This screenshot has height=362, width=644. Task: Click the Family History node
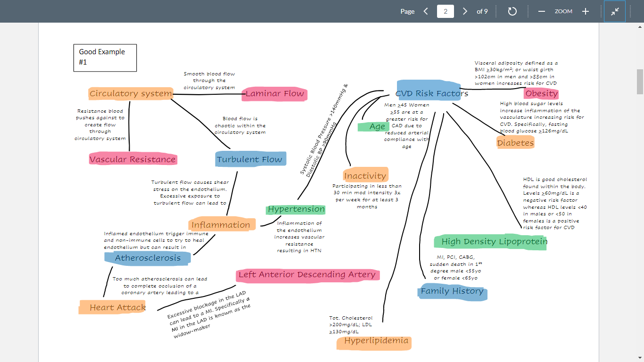[452, 291]
